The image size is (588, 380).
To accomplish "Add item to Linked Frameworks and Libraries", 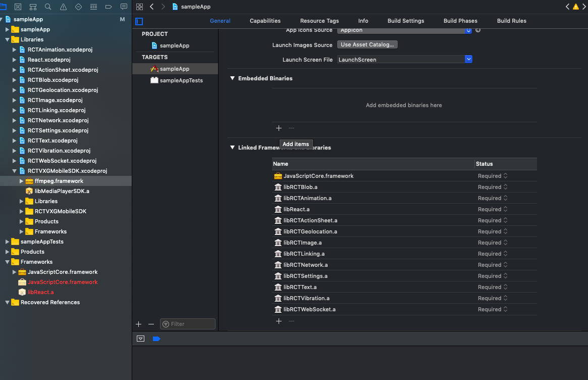I will [279, 321].
